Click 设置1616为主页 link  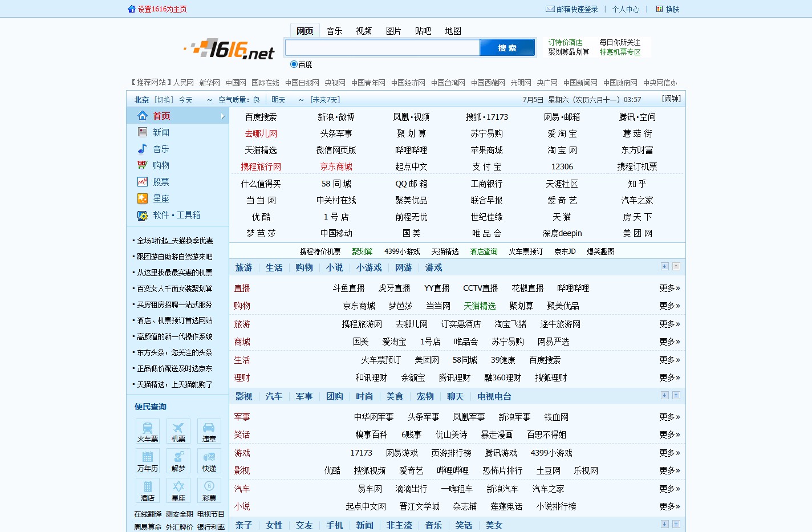[x=163, y=9]
